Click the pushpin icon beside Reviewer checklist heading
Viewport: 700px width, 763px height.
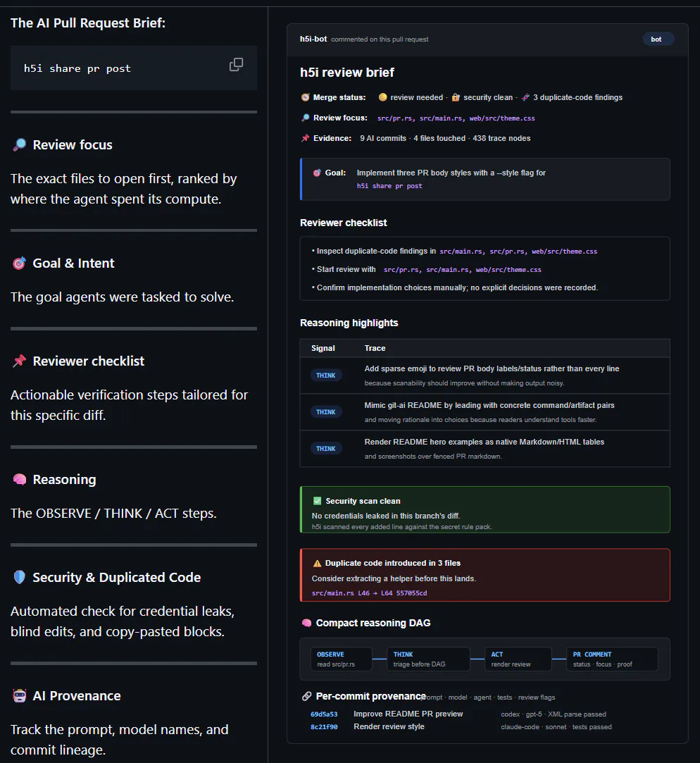pyautogui.click(x=20, y=361)
